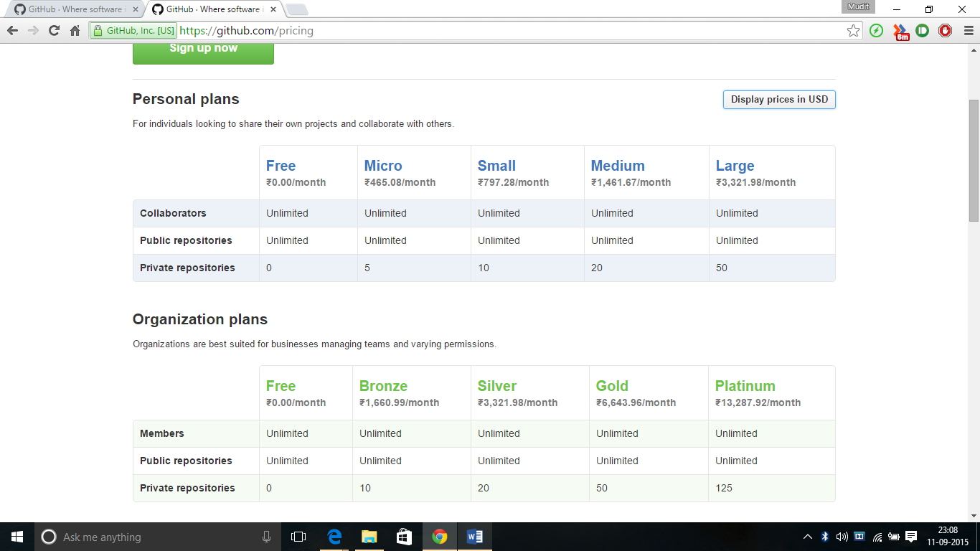The image size is (980, 551).
Task: Open the Windows Start menu
Action: pos(17,537)
